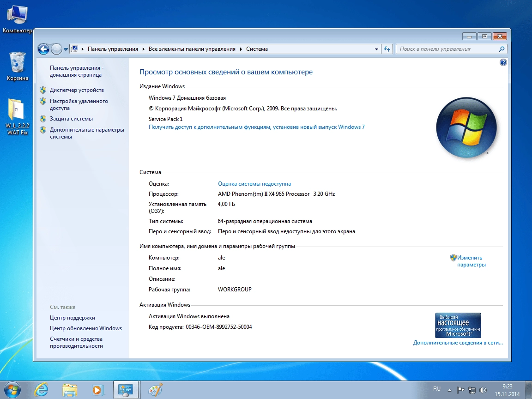Launch Windows Media Player from taskbar
532x399 pixels.
coord(98,390)
